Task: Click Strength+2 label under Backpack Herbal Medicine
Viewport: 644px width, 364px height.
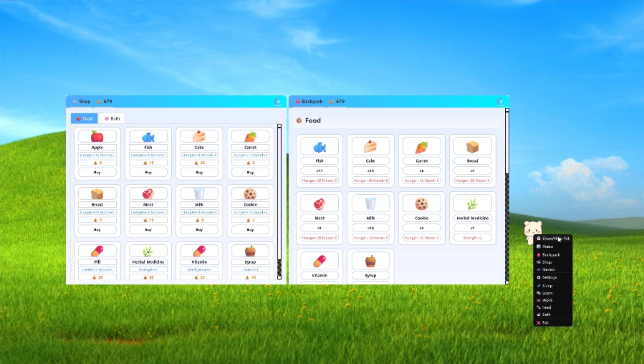Action: point(472,238)
